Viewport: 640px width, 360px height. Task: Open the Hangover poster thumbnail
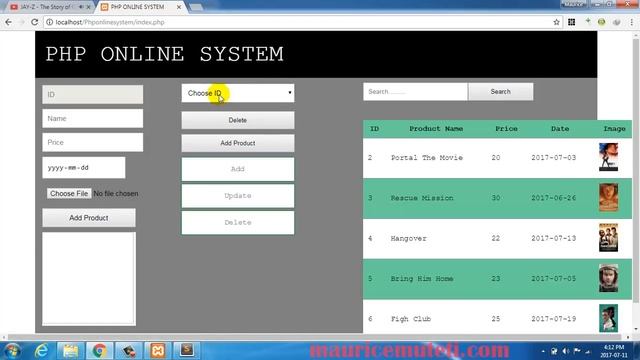pyautogui.click(x=608, y=238)
